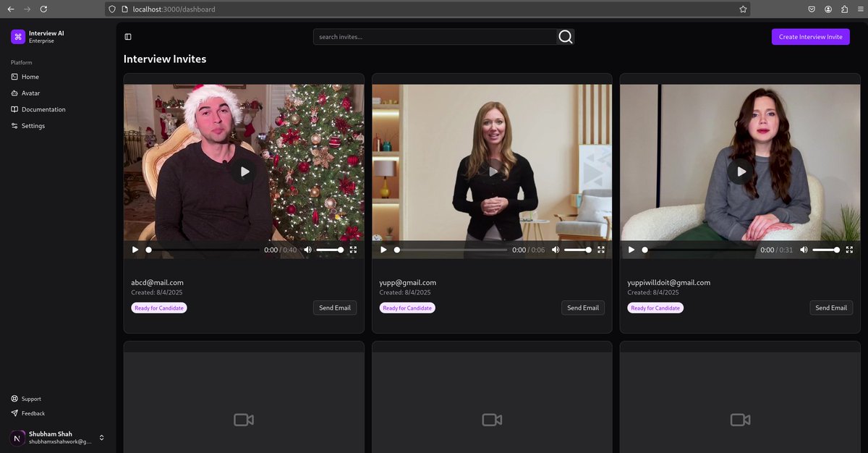Click the small play control of the 0:40 video
Screen dimensions: 868x453
tap(135, 250)
